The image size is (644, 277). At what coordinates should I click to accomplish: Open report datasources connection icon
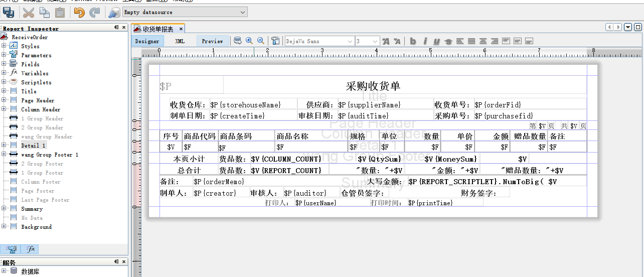[x=114, y=12]
